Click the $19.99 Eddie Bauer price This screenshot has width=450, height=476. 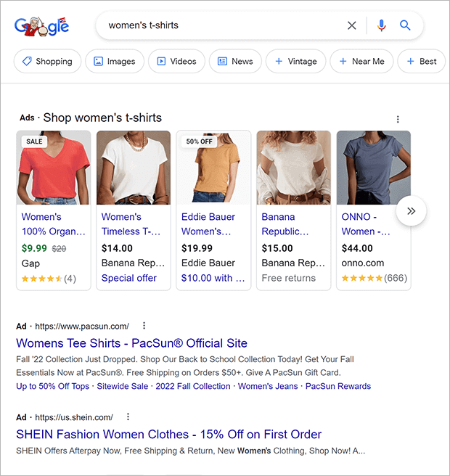[197, 248]
